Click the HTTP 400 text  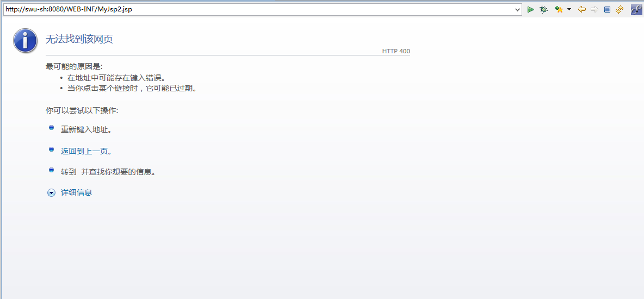click(x=396, y=51)
